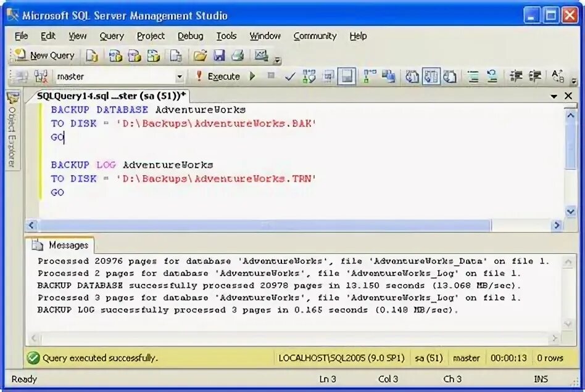Click the Uncomment Selected Lines icon
585x392 pixels.
pos(492,76)
